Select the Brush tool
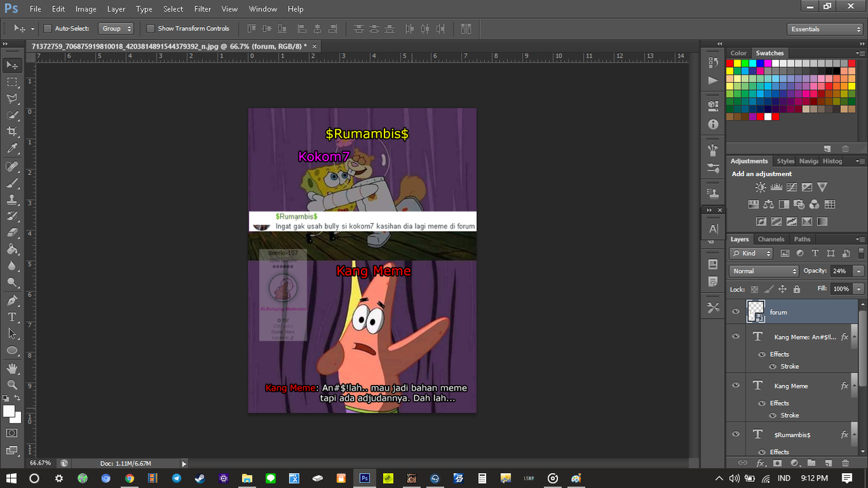The width and height of the screenshot is (868, 488). point(12,184)
